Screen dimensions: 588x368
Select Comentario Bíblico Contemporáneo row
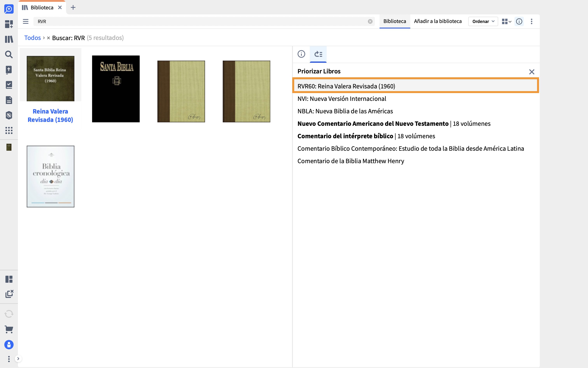coord(416,148)
